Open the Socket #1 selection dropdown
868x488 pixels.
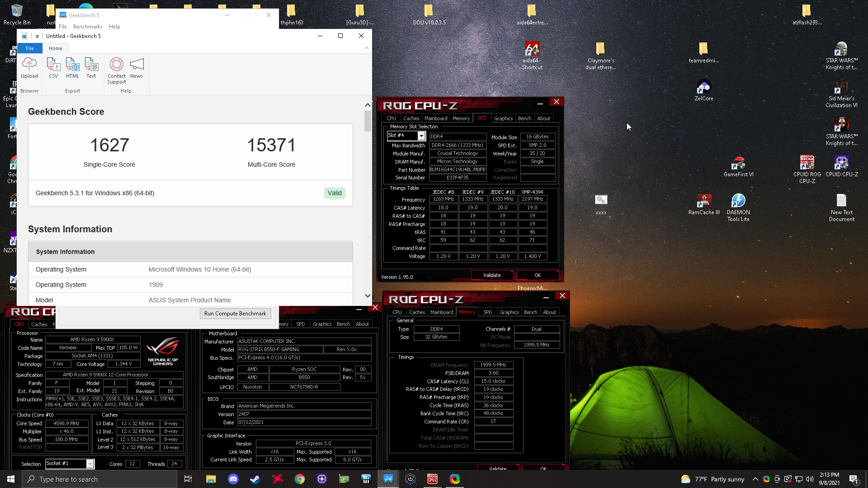pyautogui.click(x=90, y=464)
